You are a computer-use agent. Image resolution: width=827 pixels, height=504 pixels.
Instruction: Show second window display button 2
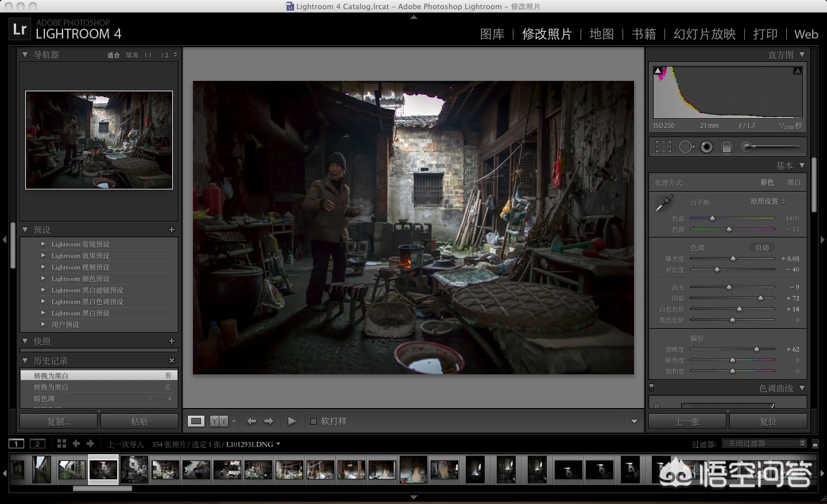(x=37, y=444)
